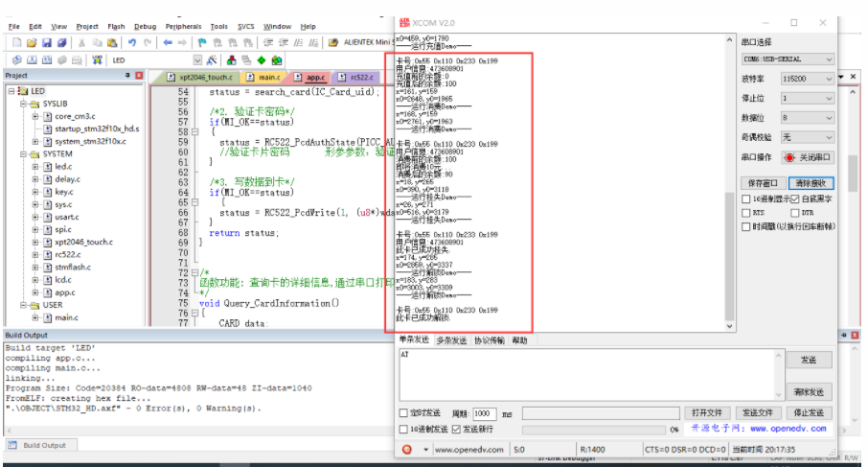The width and height of the screenshot is (868, 467).
Task: Collapse the SYSLIB group in project tree
Action: 24,104
